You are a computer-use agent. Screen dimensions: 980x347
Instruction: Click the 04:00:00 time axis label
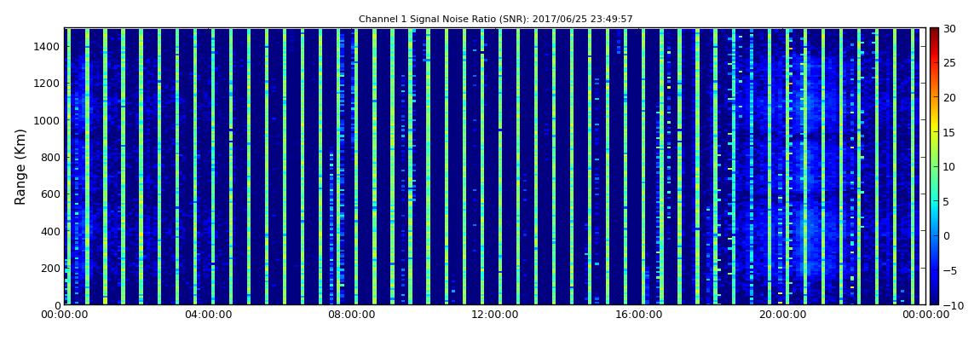[209, 315]
